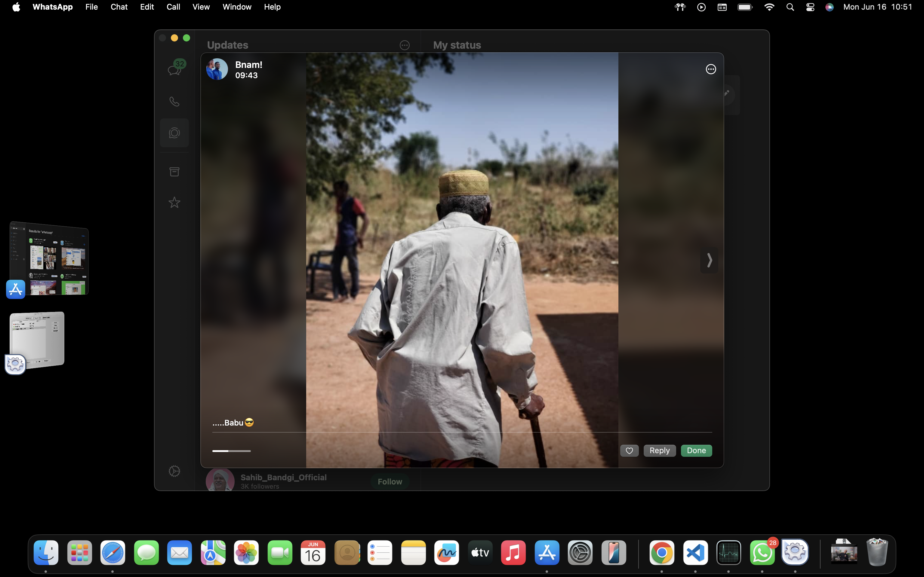The width and height of the screenshot is (924, 577).
Task: Like the status with the heart button
Action: [x=629, y=451]
